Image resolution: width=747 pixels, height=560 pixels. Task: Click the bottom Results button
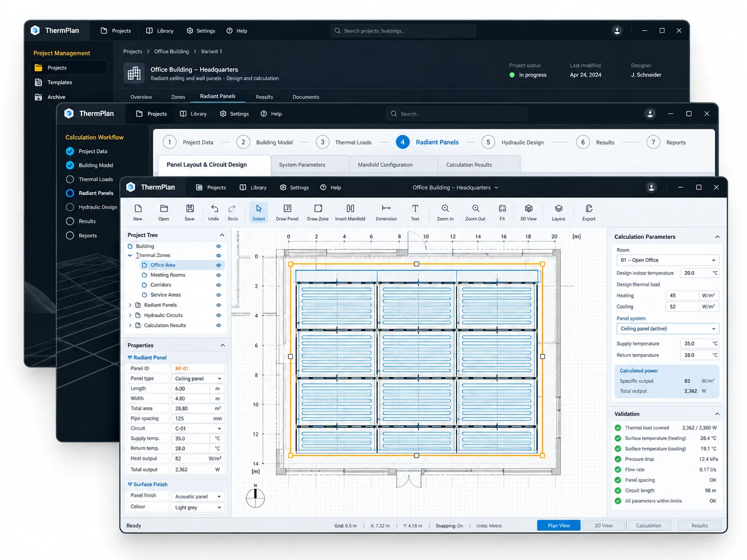tap(700, 525)
